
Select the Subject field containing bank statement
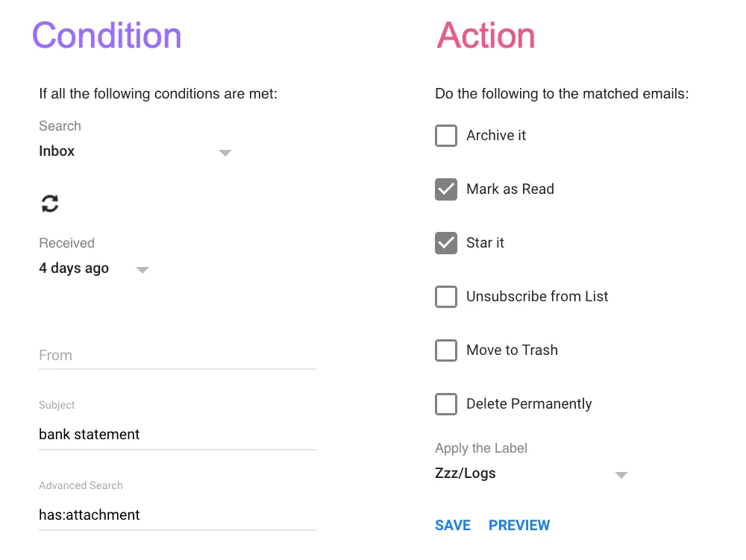pos(177,435)
